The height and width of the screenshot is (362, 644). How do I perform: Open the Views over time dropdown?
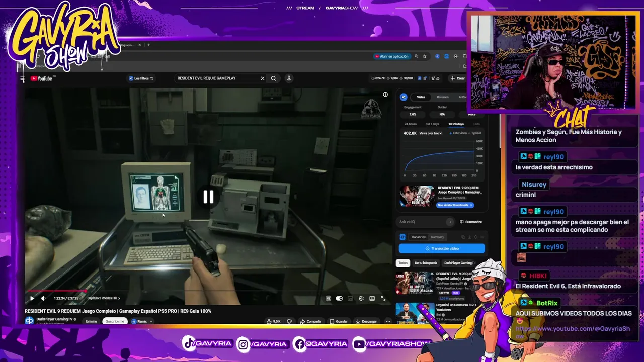point(431,133)
